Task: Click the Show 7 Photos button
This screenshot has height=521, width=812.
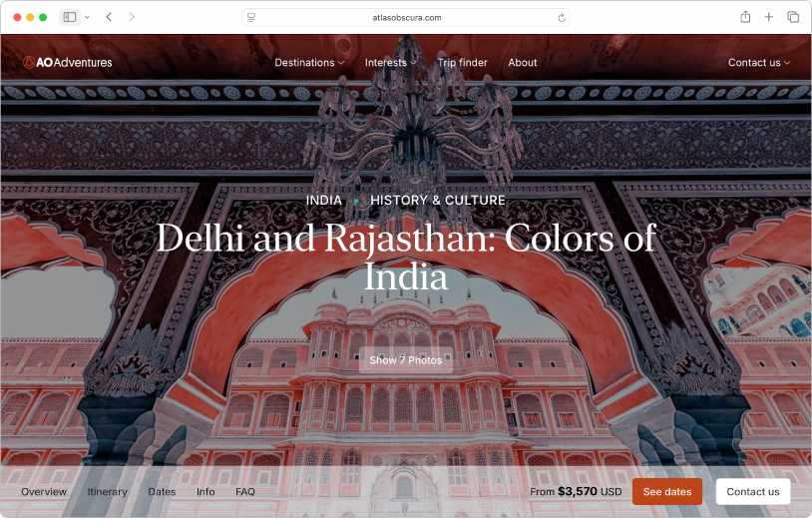Action: point(405,360)
